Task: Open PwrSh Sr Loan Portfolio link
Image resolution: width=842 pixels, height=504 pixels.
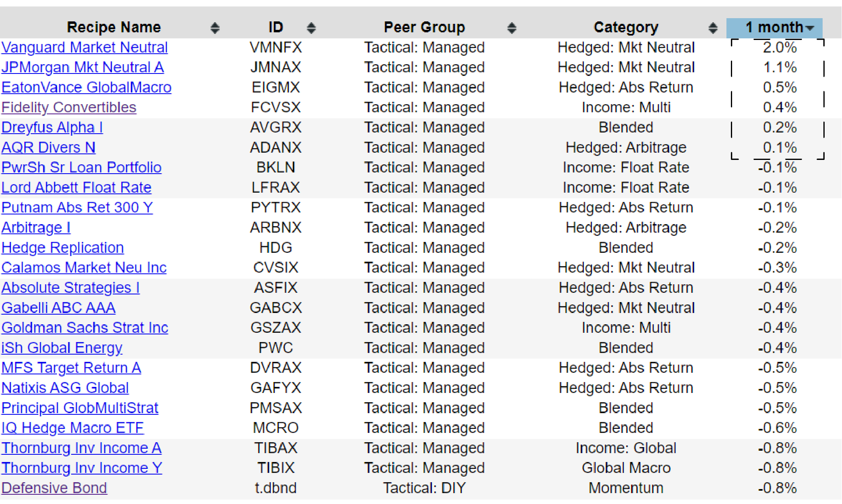Action: (x=81, y=168)
